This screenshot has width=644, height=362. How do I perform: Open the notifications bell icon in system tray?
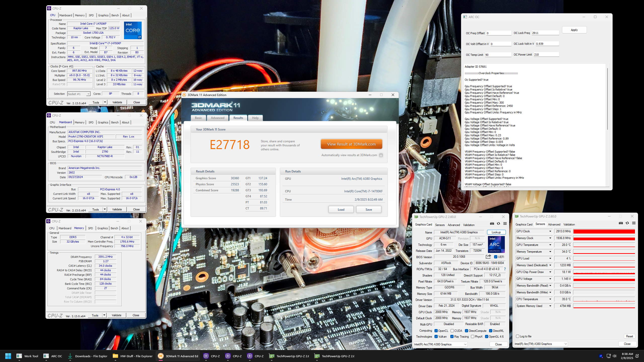pos(637,356)
